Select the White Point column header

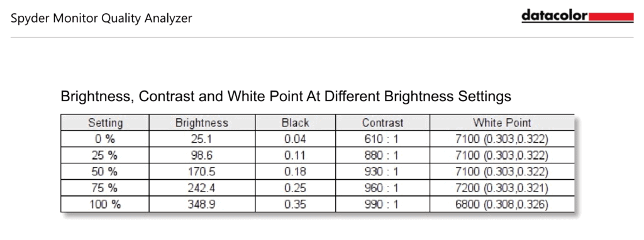pyautogui.click(x=502, y=123)
